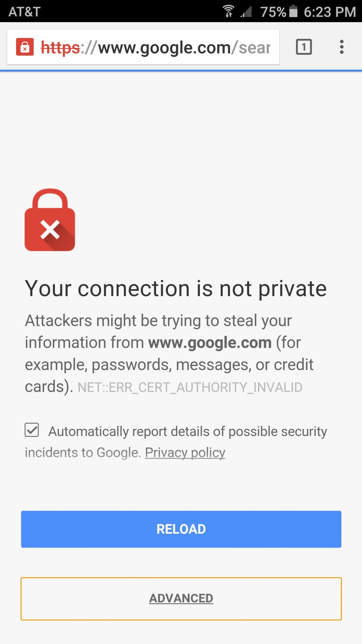The width and height of the screenshot is (362, 644).
Task: Tap the bold www.google.com text in warning
Action: click(x=210, y=343)
